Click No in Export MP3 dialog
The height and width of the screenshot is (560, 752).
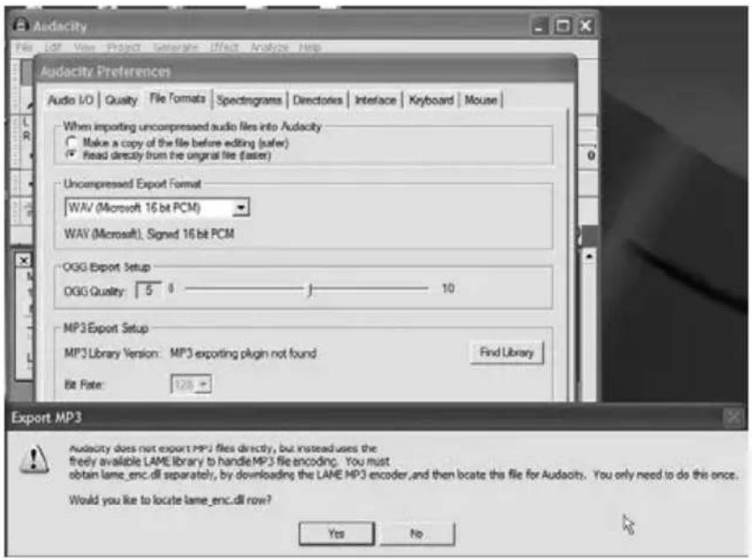(x=417, y=534)
